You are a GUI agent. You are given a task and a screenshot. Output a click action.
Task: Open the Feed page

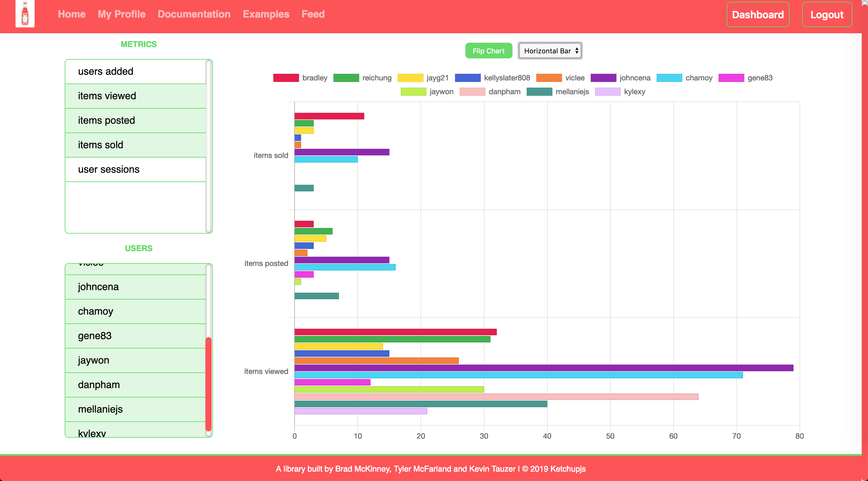[x=313, y=14]
